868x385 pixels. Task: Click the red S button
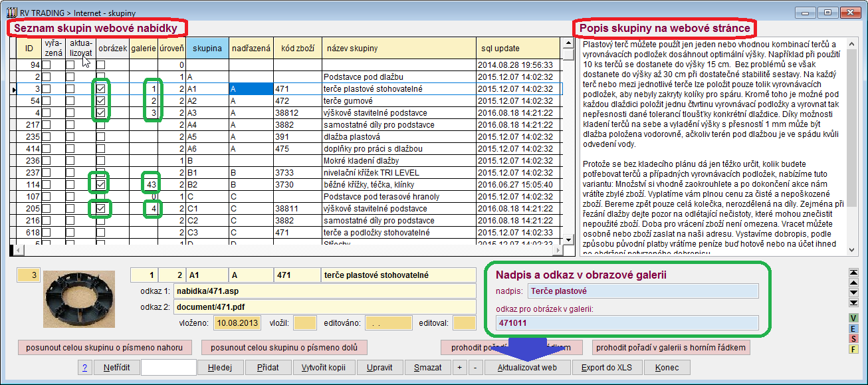[x=853, y=338]
